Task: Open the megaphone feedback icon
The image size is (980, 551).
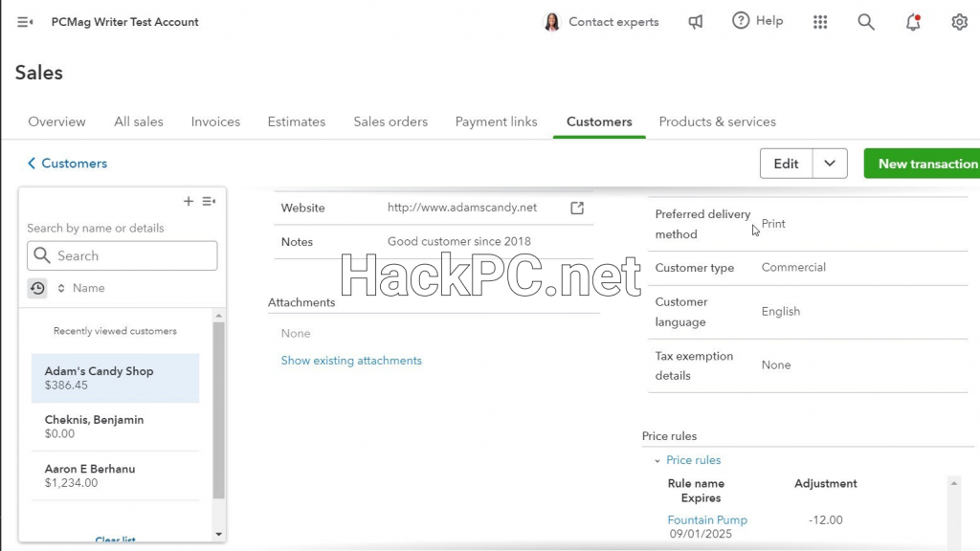Action: [696, 22]
